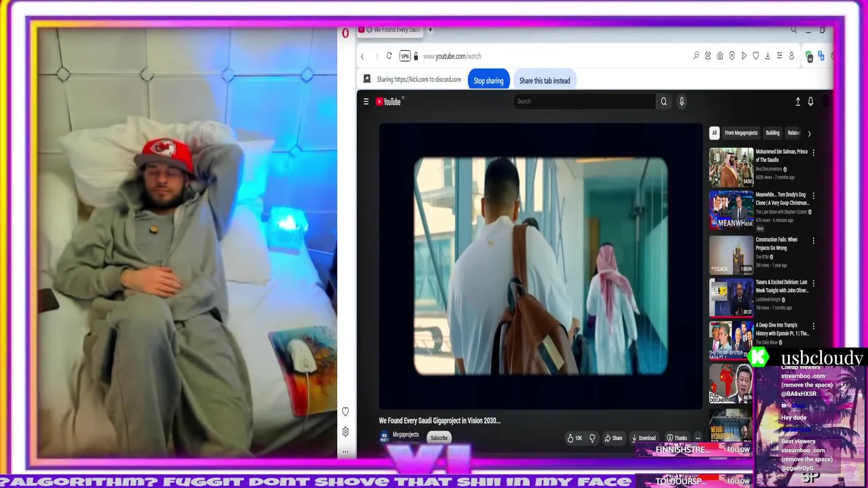Open browser downloads icon
Image resolution: width=868 pixels, height=488 pixels.
(768, 56)
